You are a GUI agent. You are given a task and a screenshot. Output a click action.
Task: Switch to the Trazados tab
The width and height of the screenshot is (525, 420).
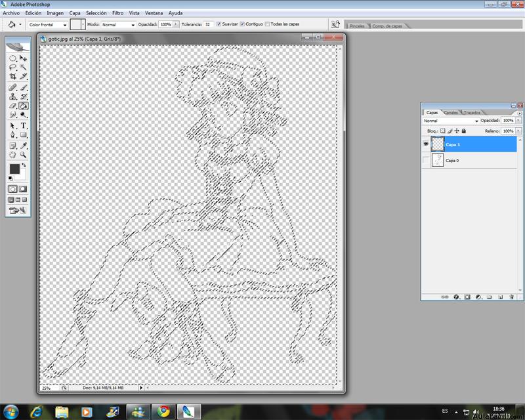[472, 112]
